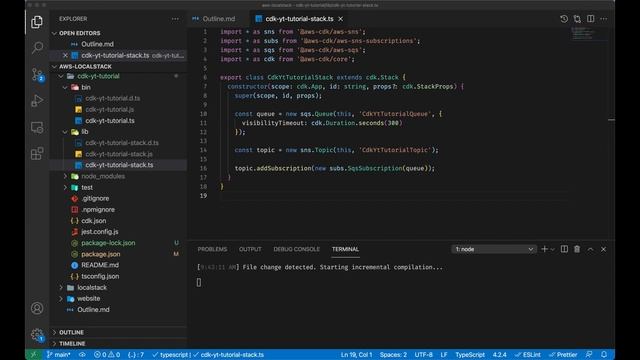The width and height of the screenshot is (640, 360).
Task: Click the open changes compare icon
Action: pos(577,19)
